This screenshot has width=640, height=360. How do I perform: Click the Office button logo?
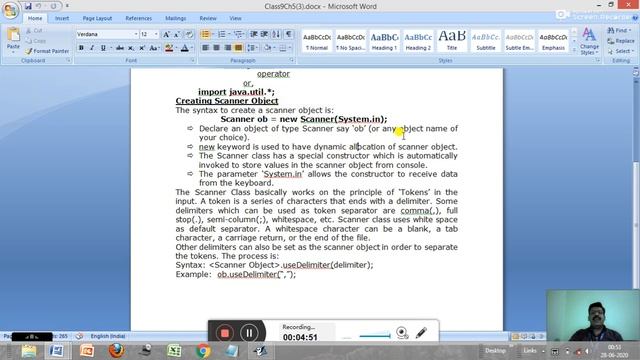point(10,10)
